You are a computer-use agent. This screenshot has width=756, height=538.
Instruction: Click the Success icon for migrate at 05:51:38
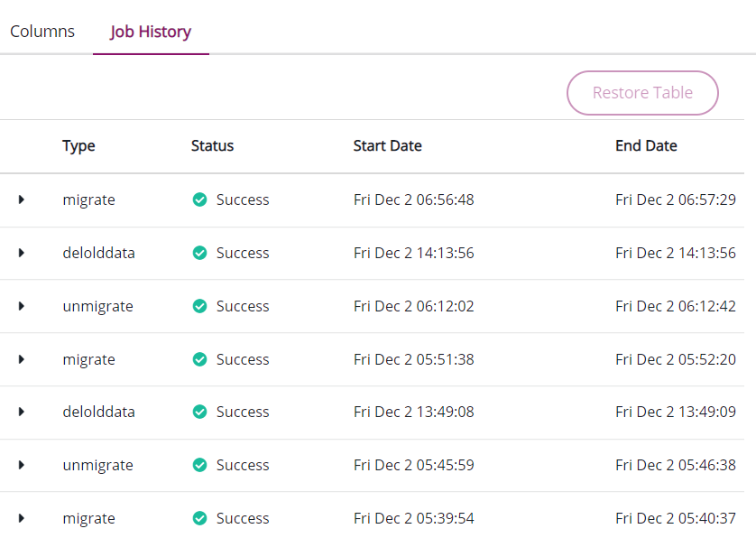[x=199, y=359]
